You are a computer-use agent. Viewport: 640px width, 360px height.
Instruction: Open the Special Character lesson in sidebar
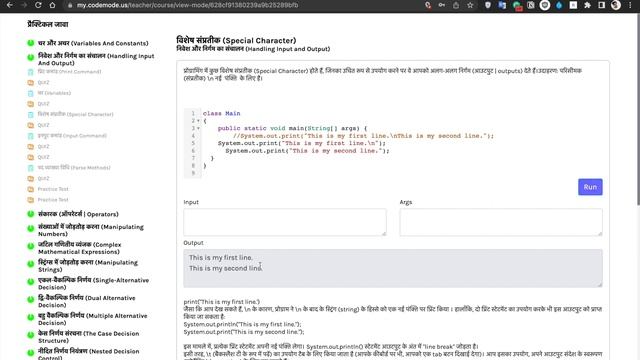click(76, 114)
